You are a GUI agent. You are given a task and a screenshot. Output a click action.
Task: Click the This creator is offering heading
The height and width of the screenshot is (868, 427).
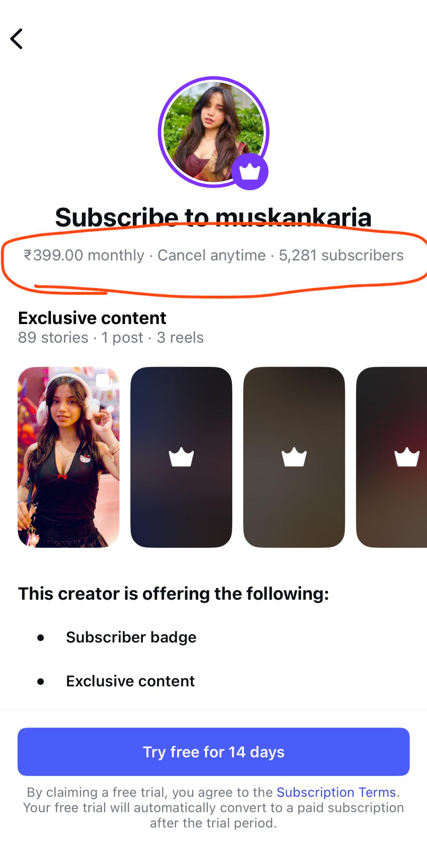point(174,593)
